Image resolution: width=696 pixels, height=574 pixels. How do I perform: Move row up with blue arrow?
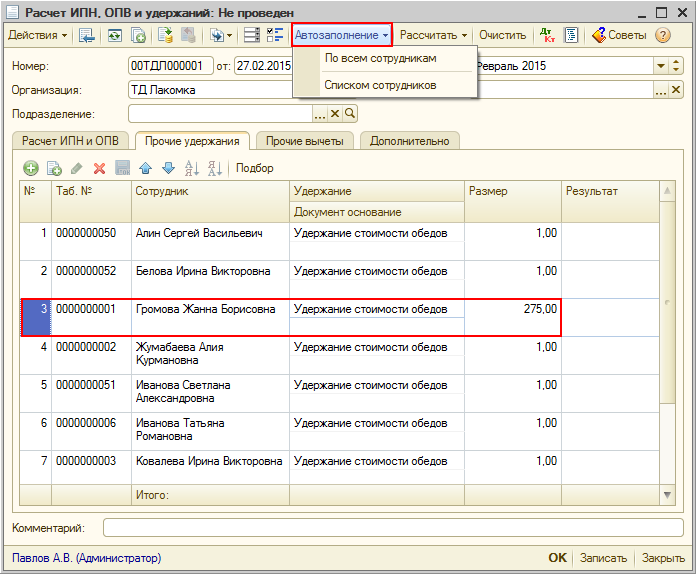pos(145,168)
